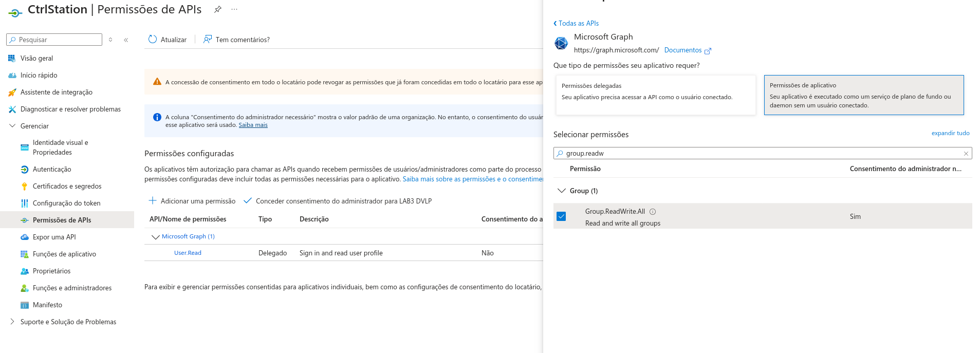Collapse the Group (1) permission section
Screen dimensions: 980x353
562,191
